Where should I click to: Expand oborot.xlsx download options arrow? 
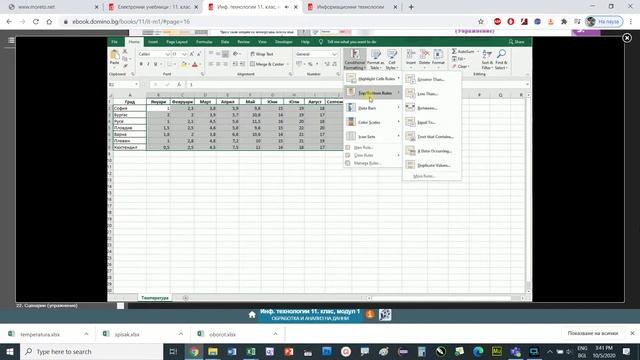tap(276, 334)
